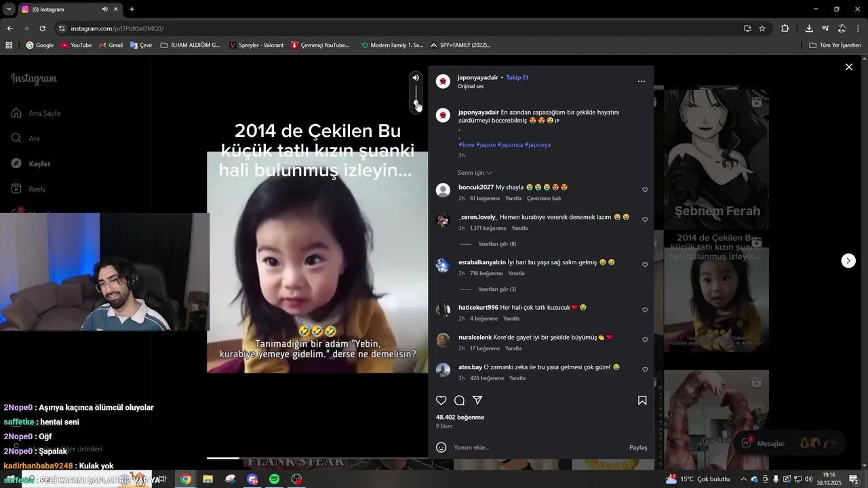Open Keşfet in Instagram sidebar
Screen dimensions: 868x488
coord(31,164)
